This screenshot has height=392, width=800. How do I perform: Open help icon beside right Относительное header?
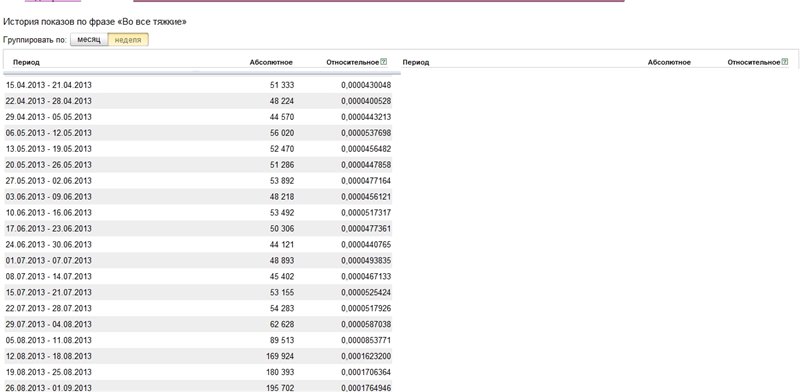(x=785, y=62)
